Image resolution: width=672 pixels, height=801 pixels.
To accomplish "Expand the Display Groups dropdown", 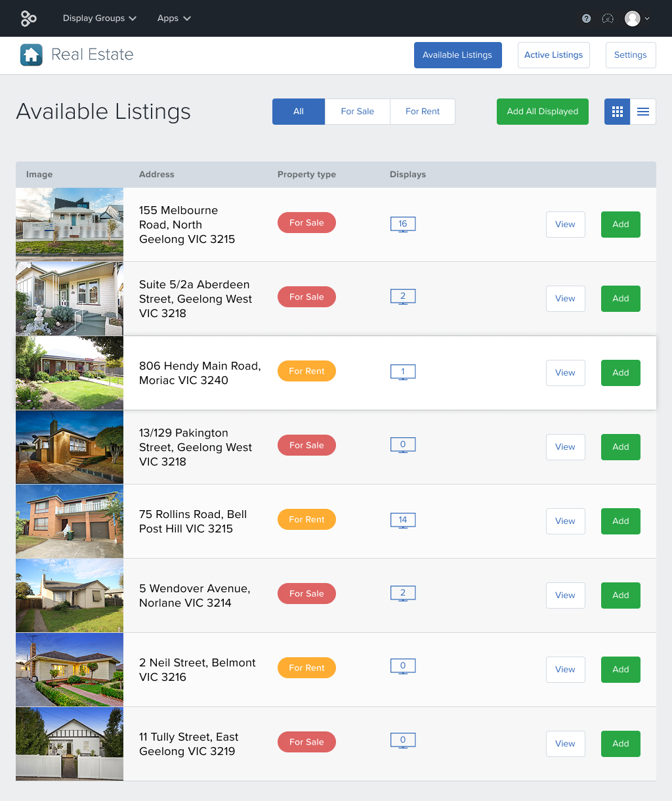I will point(99,18).
